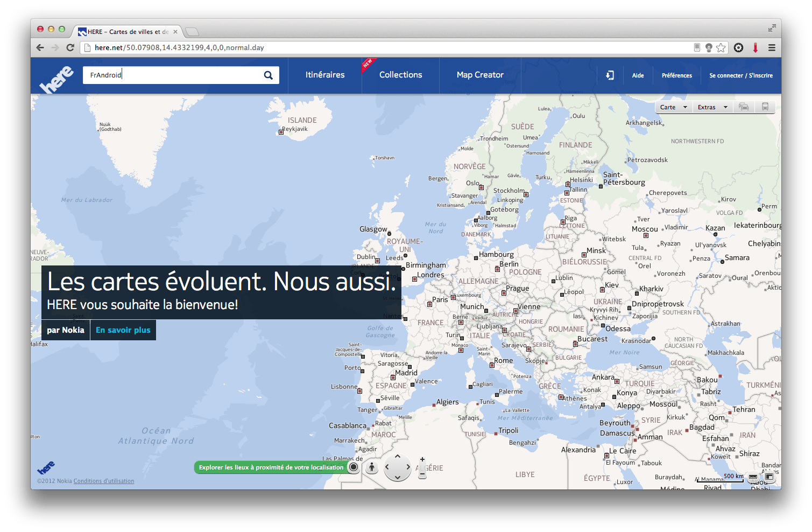The image size is (812, 532).
Task: Click the Bucarest label on the map
Action: pyautogui.click(x=592, y=339)
